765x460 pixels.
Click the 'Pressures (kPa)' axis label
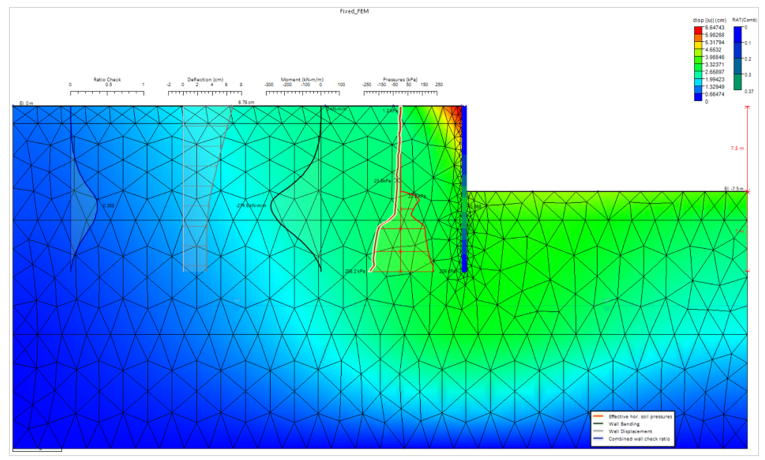click(x=400, y=80)
